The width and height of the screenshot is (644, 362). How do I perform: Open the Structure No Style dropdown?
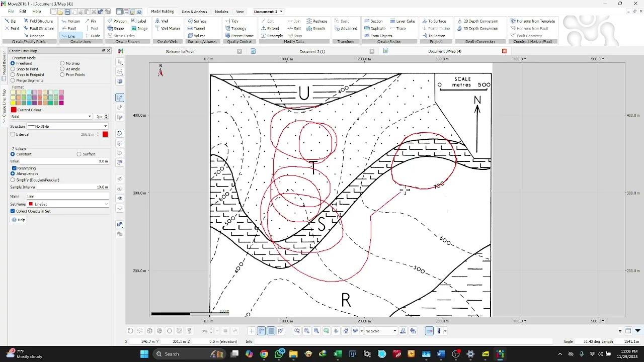[67, 126]
